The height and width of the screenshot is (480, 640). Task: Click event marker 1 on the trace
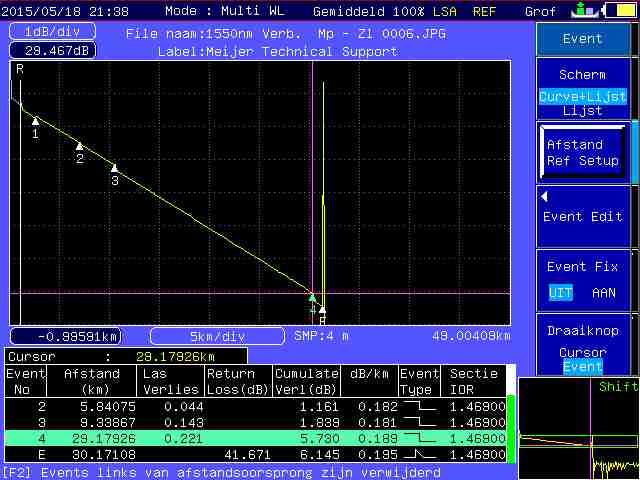click(x=35, y=121)
